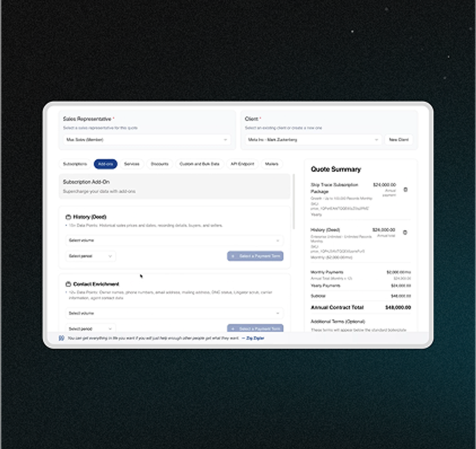
Task: Click the Contact Enrichment card icon
Action: (68, 284)
